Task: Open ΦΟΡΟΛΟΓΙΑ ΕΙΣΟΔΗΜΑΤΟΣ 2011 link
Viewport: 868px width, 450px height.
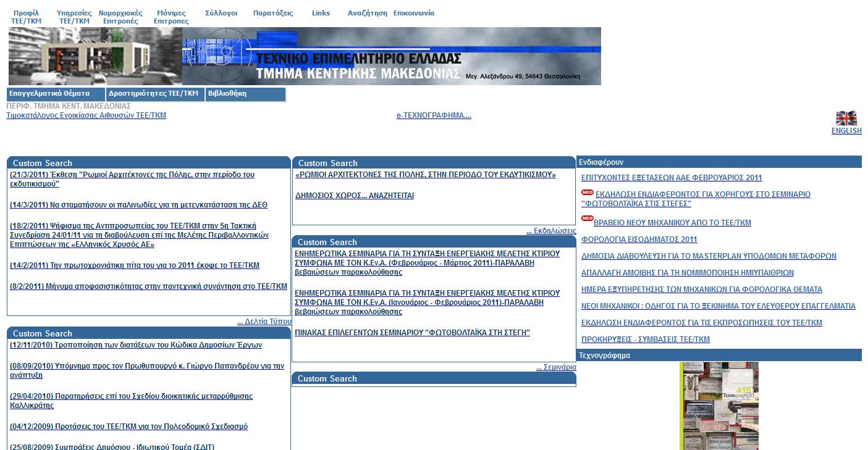Action: click(x=639, y=240)
